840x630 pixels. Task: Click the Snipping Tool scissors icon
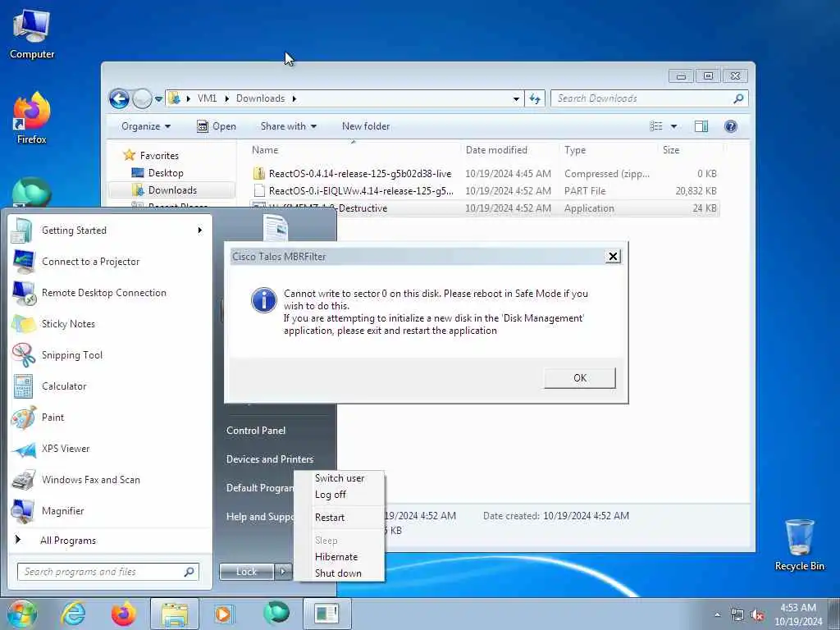coord(24,355)
